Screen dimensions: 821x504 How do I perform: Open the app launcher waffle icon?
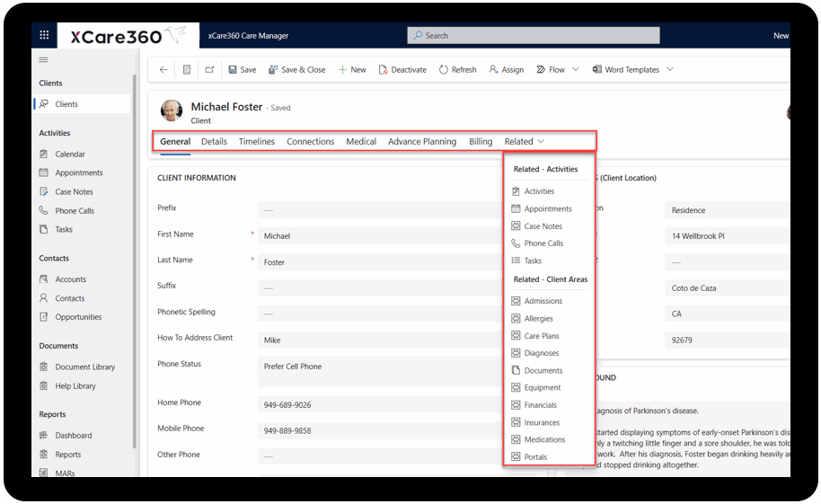point(44,35)
